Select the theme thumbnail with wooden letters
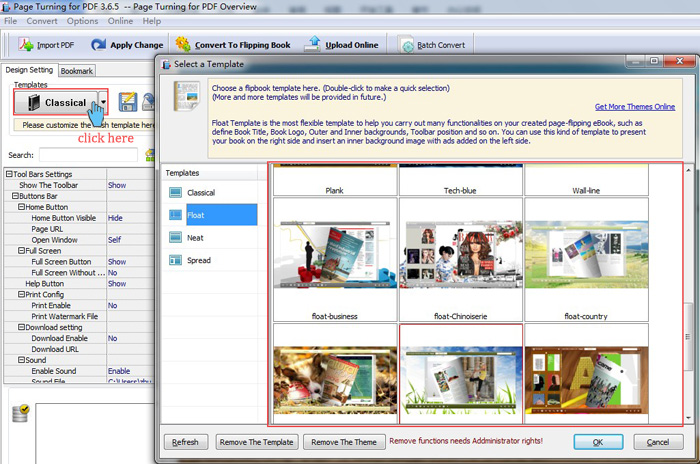 587,374
